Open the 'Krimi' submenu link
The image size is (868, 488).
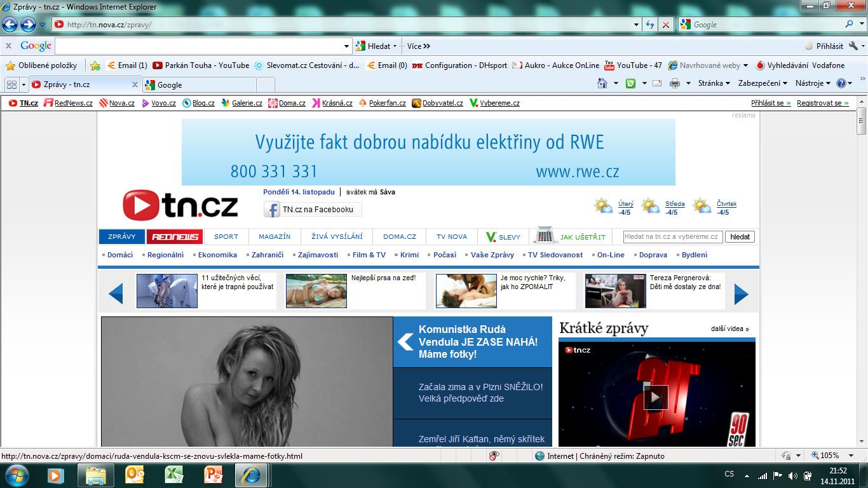409,255
